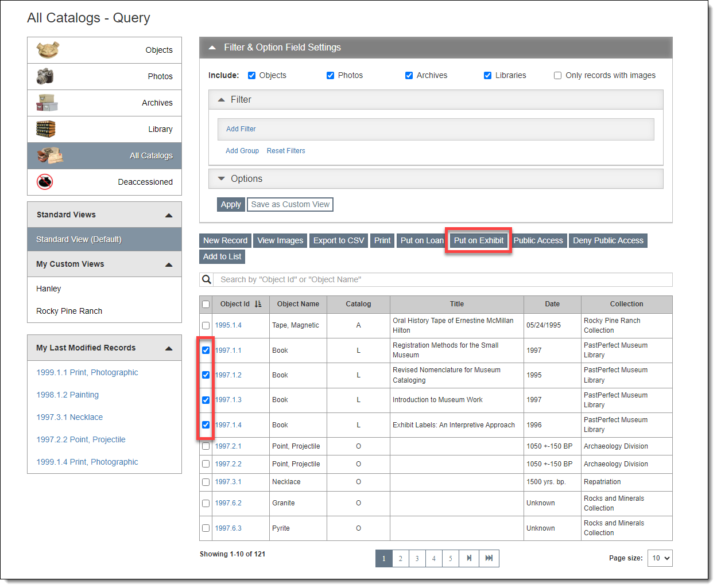Image resolution: width=717 pixels, height=588 pixels.
Task: Open the Page size dropdown
Action: [x=660, y=558]
